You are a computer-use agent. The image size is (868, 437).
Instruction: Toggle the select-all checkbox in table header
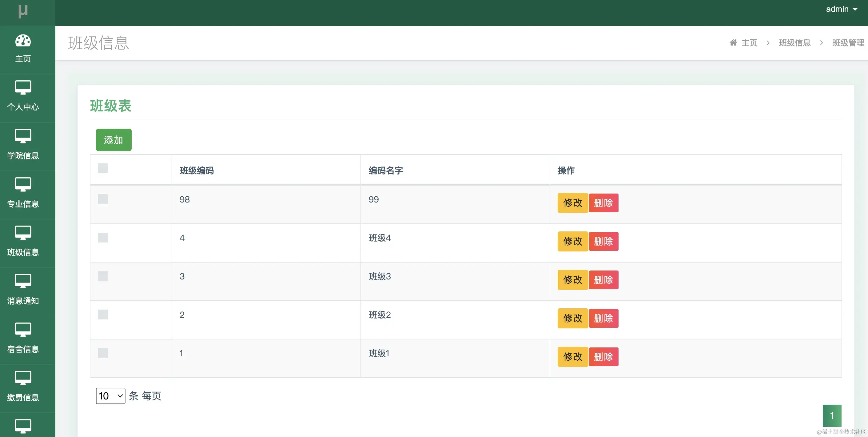click(103, 168)
